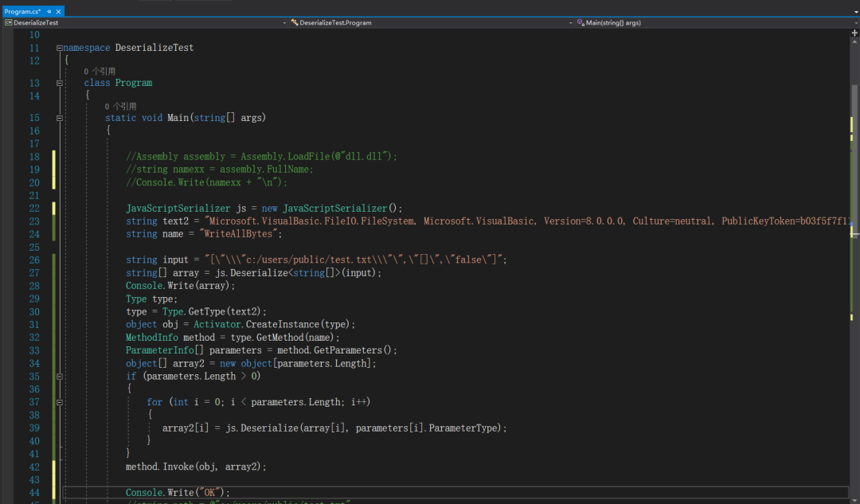860x504 pixels.
Task: Click the 'array2[i] = js.Deserialize' assignment line
Action: pyautogui.click(x=334, y=428)
